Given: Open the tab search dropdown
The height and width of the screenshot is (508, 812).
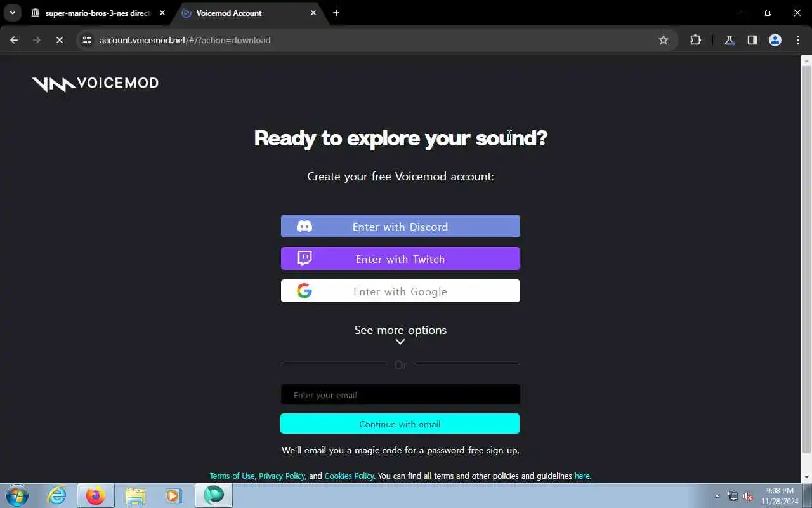Looking at the screenshot, I should [12, 13].
